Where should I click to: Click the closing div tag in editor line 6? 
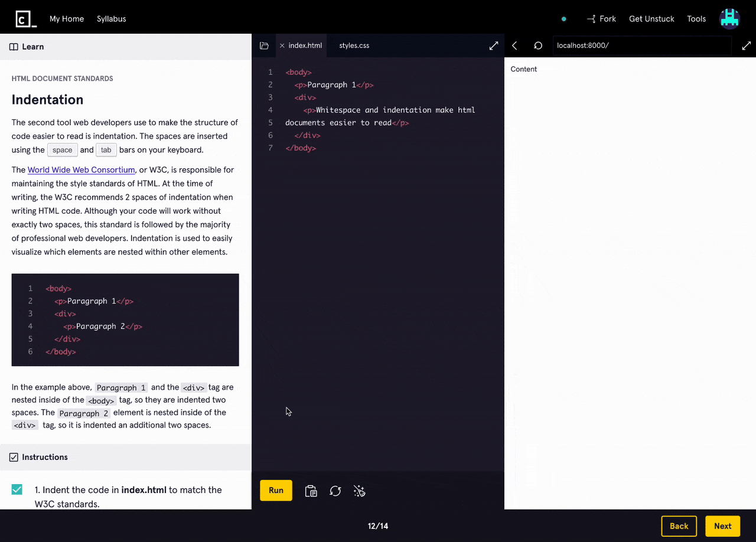307,136
